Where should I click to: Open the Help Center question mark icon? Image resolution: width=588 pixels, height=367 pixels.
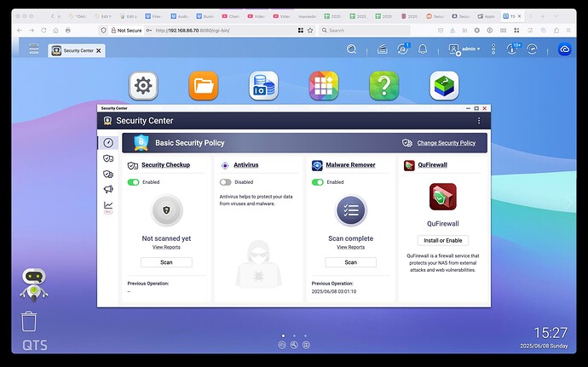click(384, 85)
